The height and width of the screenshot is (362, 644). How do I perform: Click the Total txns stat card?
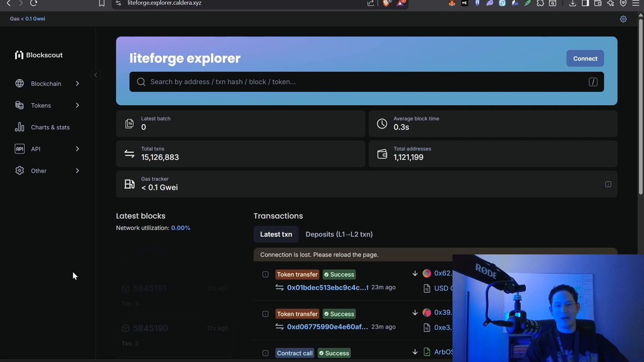pos(240,154)
